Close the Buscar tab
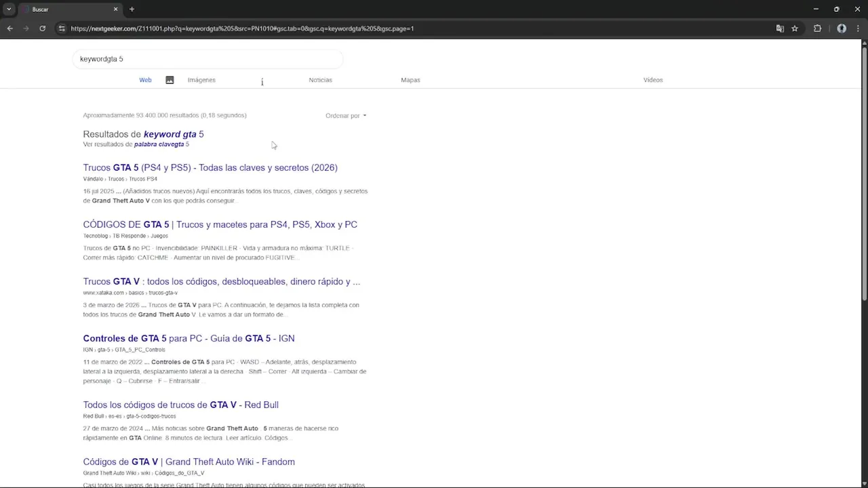 (115, 9)
